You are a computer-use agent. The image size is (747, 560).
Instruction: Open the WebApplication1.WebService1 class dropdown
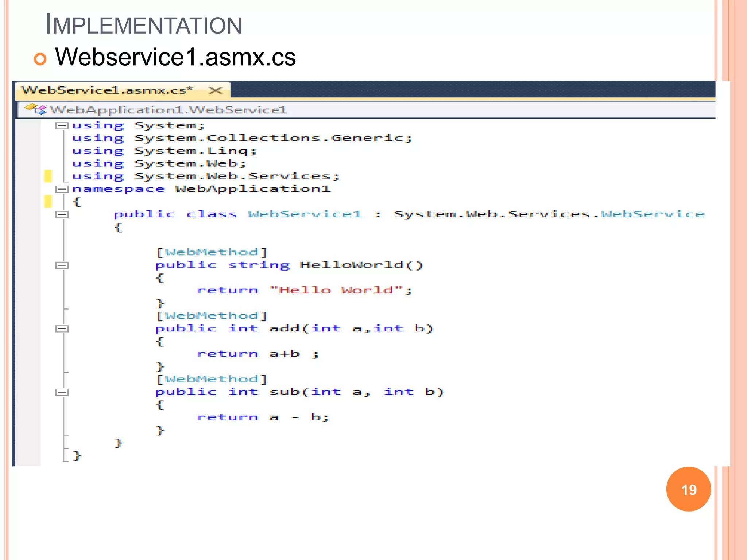(367, 110)
